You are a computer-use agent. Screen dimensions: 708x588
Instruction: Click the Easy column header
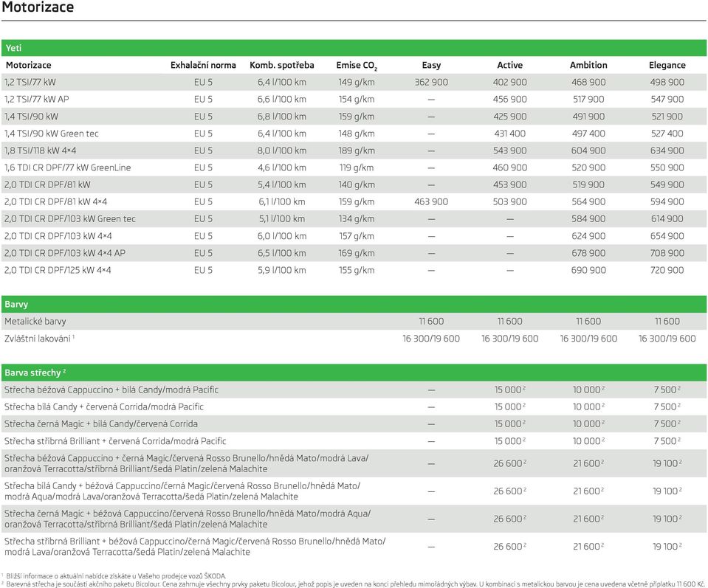(x=431, y=65)
